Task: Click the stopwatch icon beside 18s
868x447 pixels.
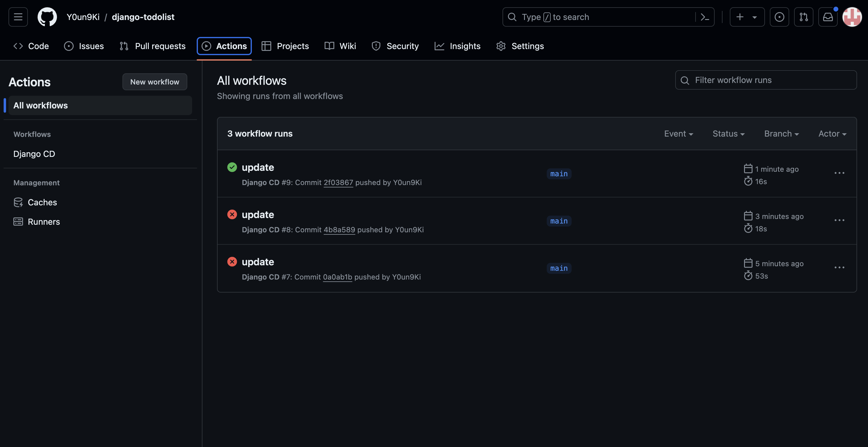Action: 748,228
